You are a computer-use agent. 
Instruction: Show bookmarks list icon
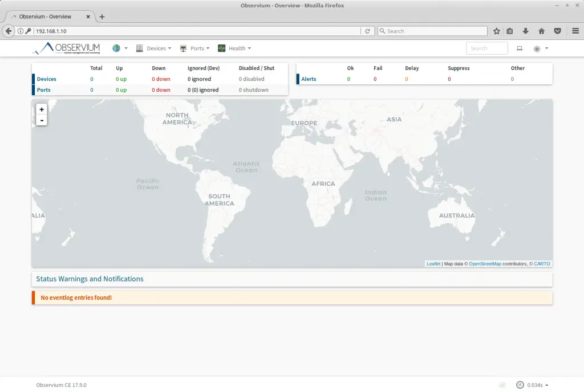click(x=510, y=31)
